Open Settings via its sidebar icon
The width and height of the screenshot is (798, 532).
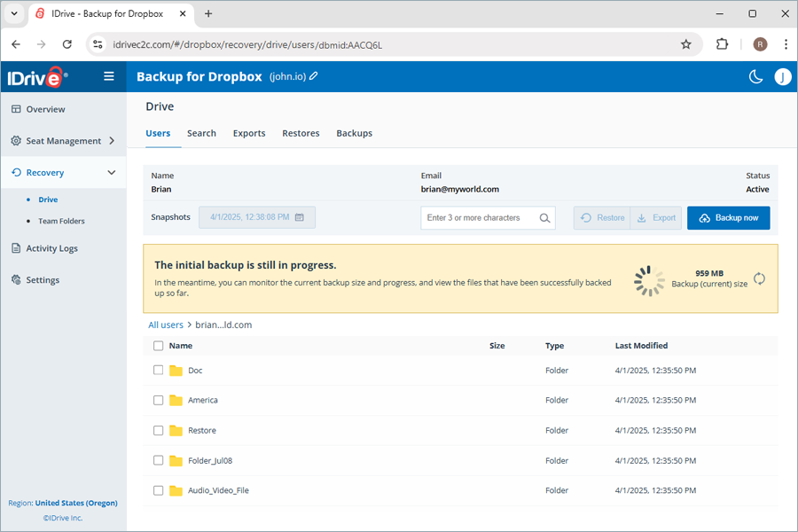(17, 280)
